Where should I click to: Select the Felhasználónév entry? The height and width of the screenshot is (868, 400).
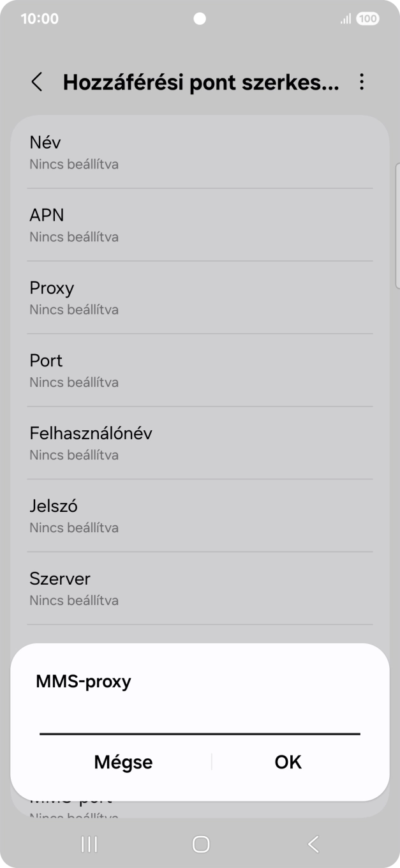[x=200, y=443]
